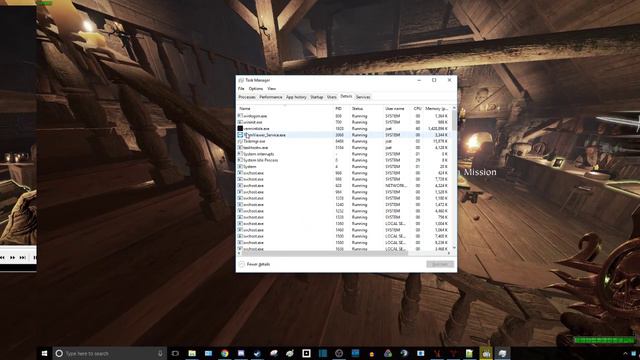Click the horizontal scrollbar thumb in process list
This screenshot has width=640, height=360.
(x=325, y=253)
